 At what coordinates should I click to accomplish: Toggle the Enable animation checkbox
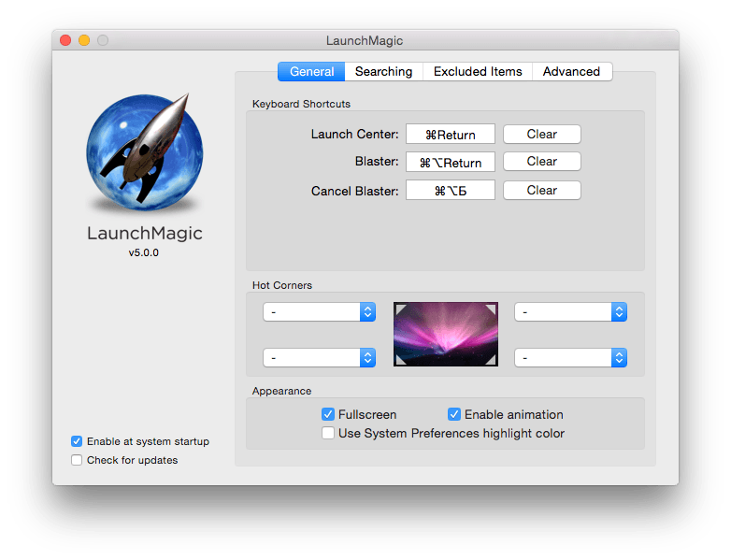click(x=454, y=414)
